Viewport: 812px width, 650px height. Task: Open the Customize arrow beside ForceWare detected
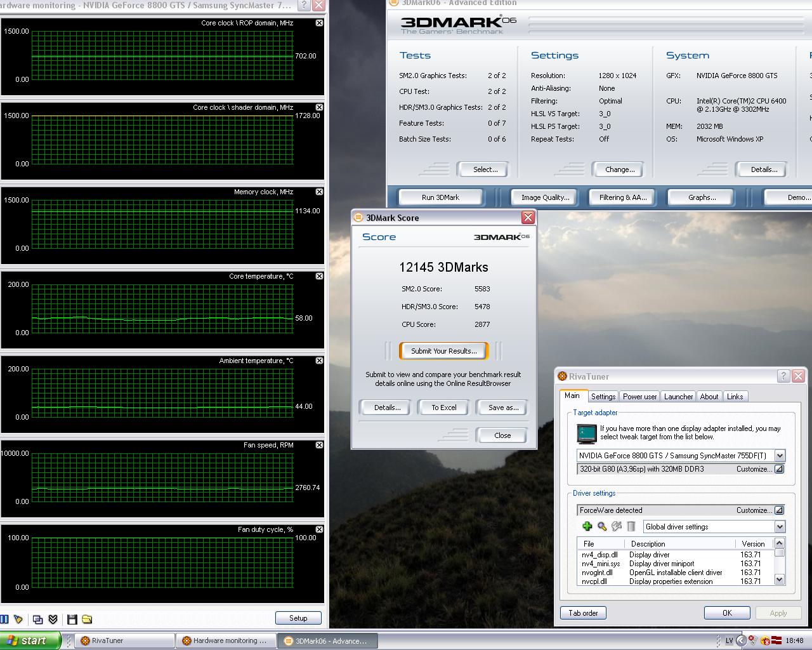point(779,510)
